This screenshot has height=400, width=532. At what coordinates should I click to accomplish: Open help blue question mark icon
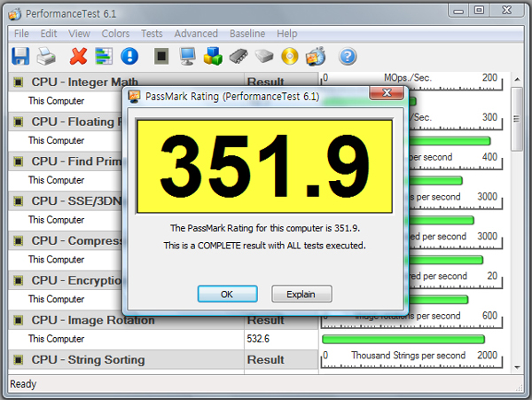(x=348, y=56)
